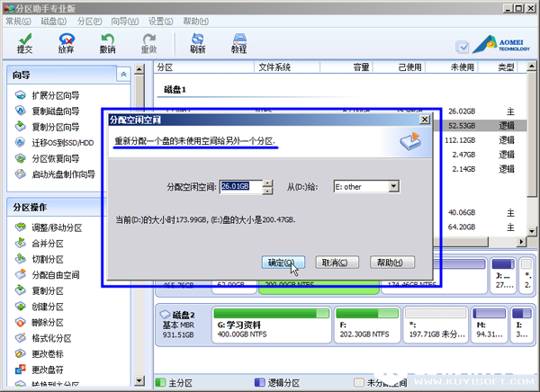The width and height of the screenshot is (540, 392).
Task: Open the 教程 (Tutorial) toolbar icon
Action: click(239, 42)
